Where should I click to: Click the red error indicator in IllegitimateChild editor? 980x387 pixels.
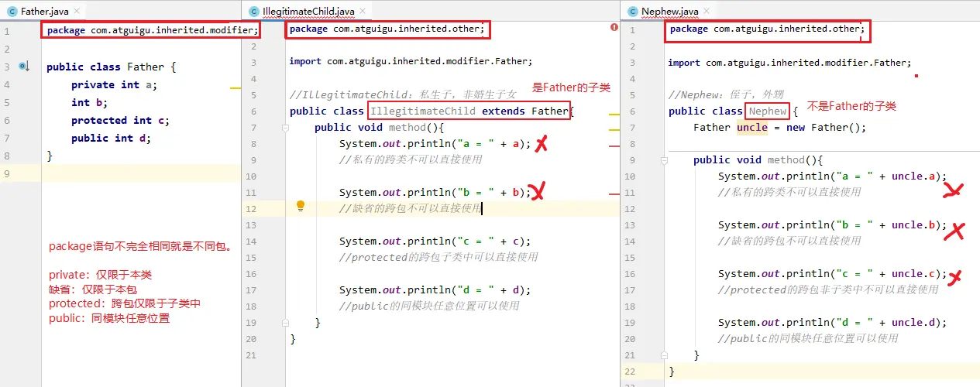614,27
